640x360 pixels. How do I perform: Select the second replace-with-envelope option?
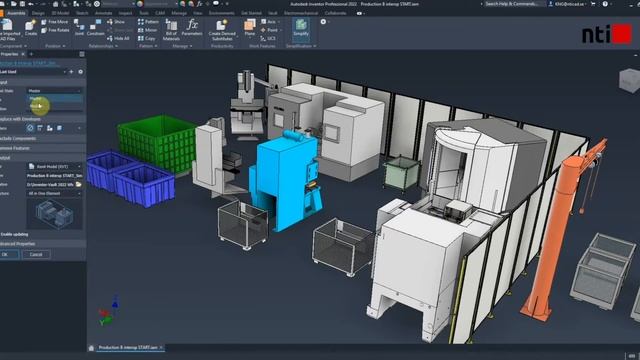tap(40, 128)
